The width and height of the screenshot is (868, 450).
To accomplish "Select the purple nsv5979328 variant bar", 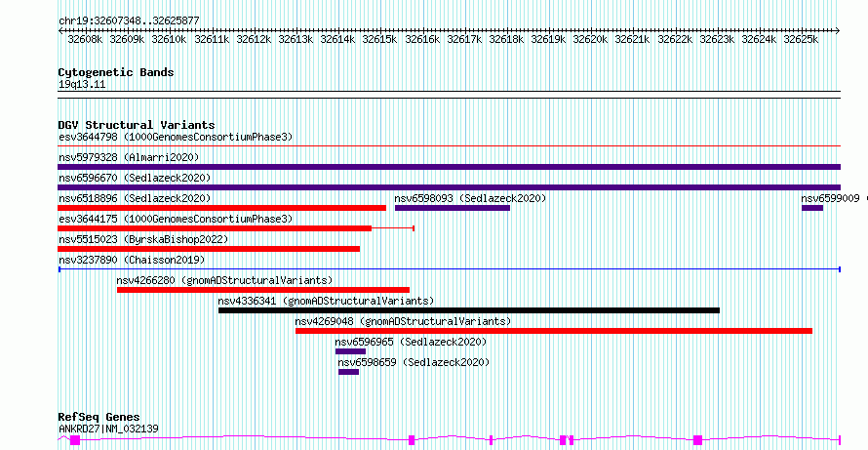I will [x=449, y=167].
